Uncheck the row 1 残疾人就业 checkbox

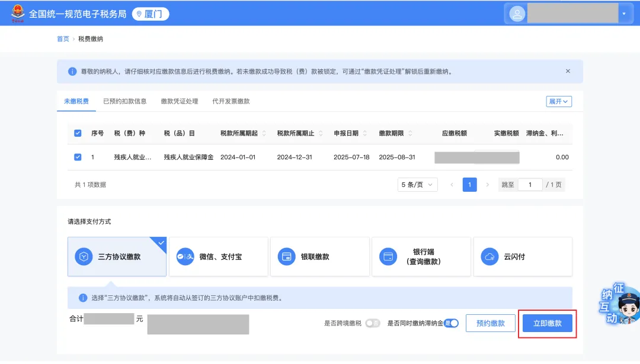pyautogui.click(x=78, y=157)
